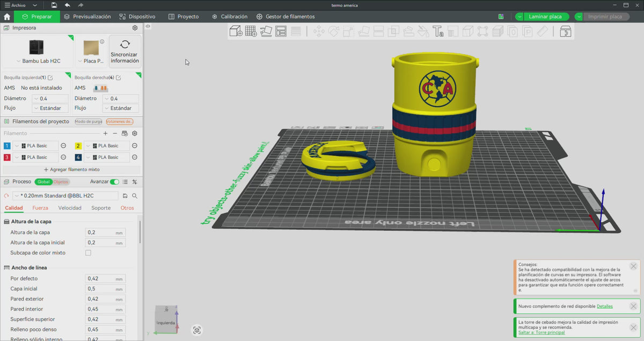The height and width of the screenshot is (341, 644).
Task: Click reset view icon below the plate
Action: click(x=197, y=330)
